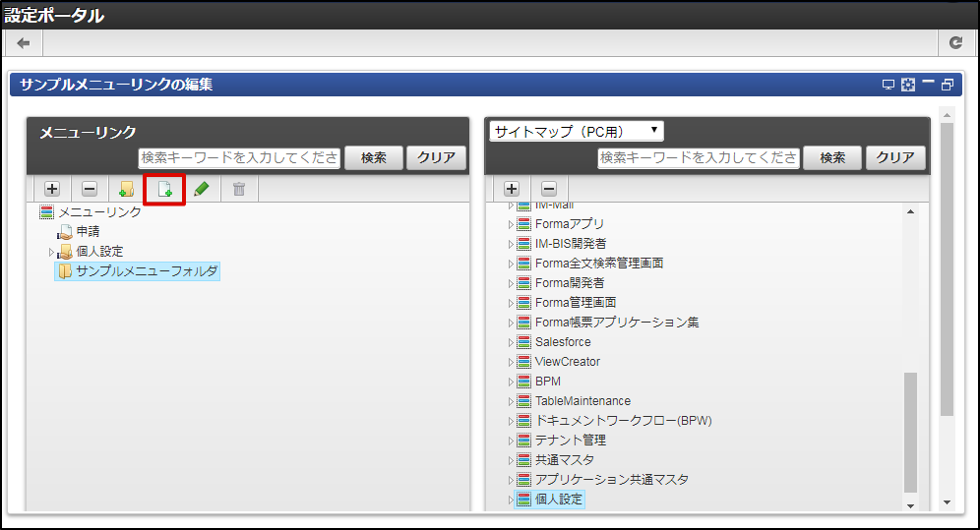Click the 個人設定 folder icon in left tree
Image resolution: width=980 pixels, height=530 pixels.
pos(65,252)
